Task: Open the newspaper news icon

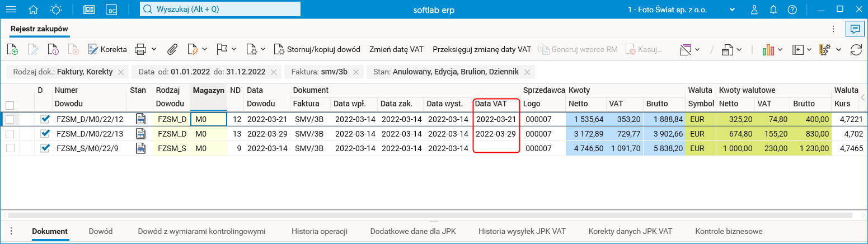Action: click(x=89, y=10)
